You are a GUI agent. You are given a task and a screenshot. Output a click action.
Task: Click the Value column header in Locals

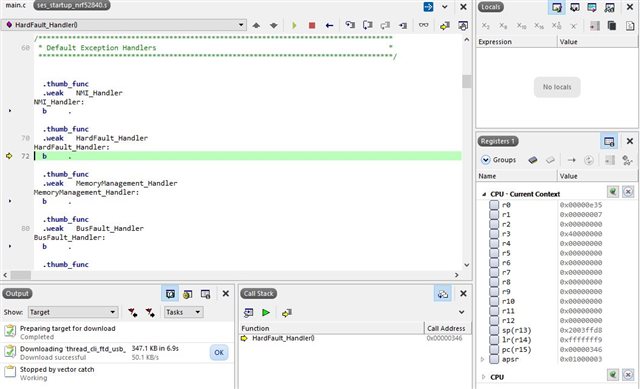click(597, 42)
